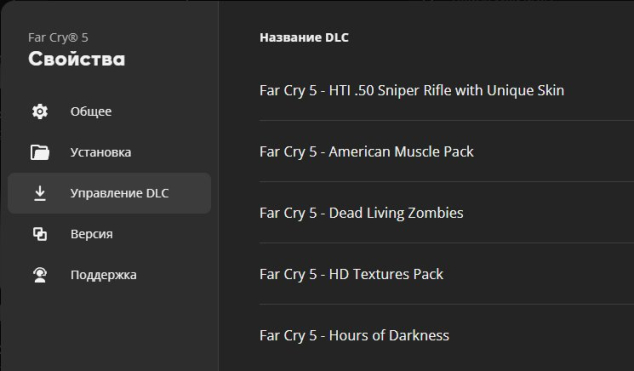This screenshot has height=371, width=634.
Task: Click the Свойства window heading
Action: point(77,59)
